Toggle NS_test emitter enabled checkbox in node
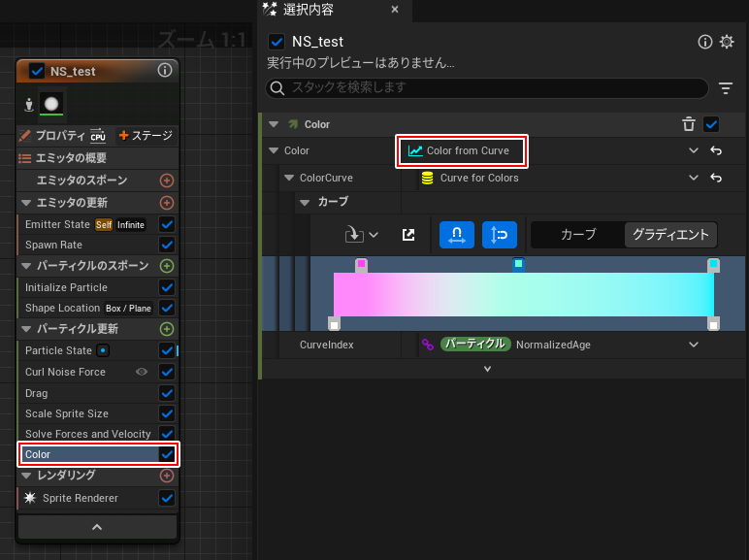 tap(37, 71)
